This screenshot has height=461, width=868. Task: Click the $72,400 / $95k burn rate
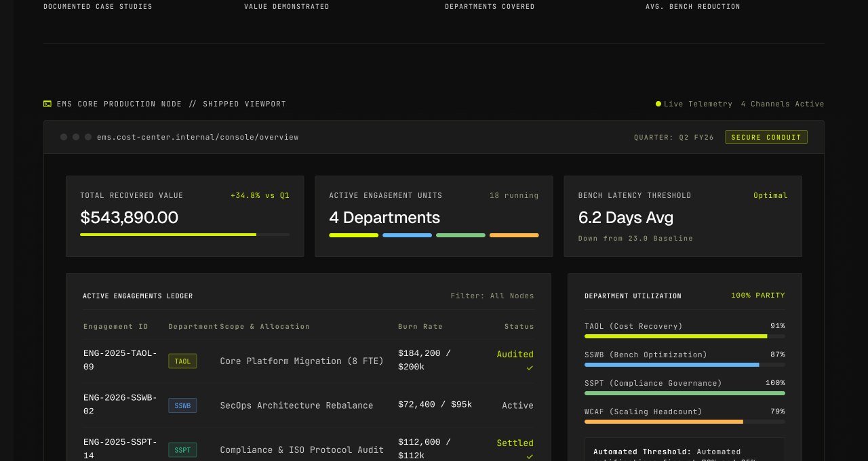(435, 405)
